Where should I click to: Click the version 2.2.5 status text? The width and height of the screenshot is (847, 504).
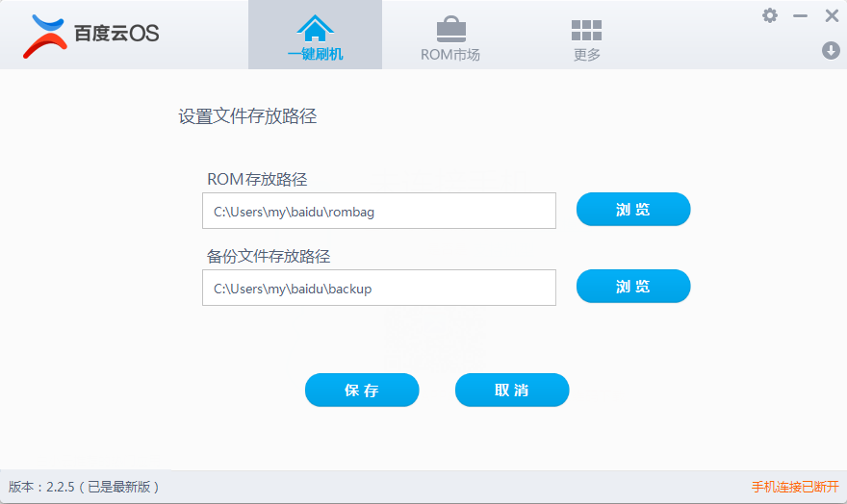point(84,487)
